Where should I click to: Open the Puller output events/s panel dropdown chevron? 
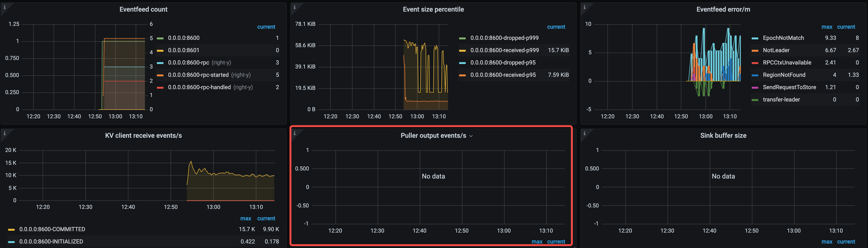point(471,136)
